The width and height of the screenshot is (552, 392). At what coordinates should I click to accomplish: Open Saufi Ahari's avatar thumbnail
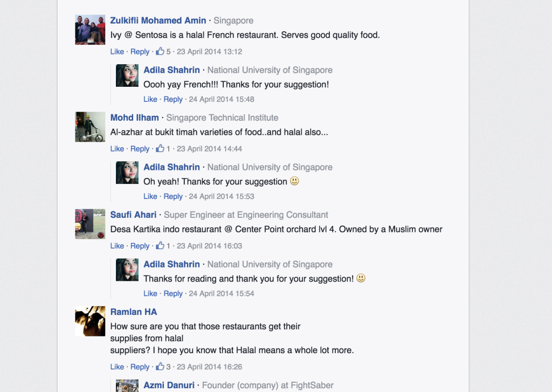click(x=90, y=224)
